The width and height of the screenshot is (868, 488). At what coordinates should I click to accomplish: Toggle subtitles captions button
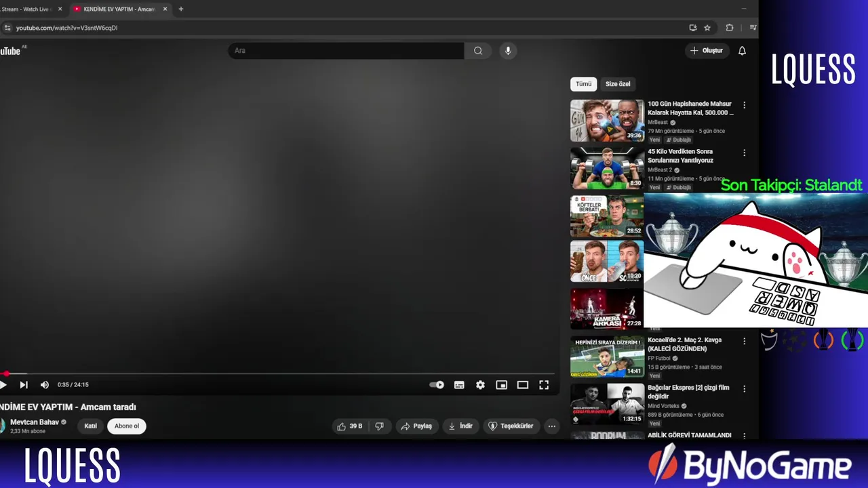(459, 385)
